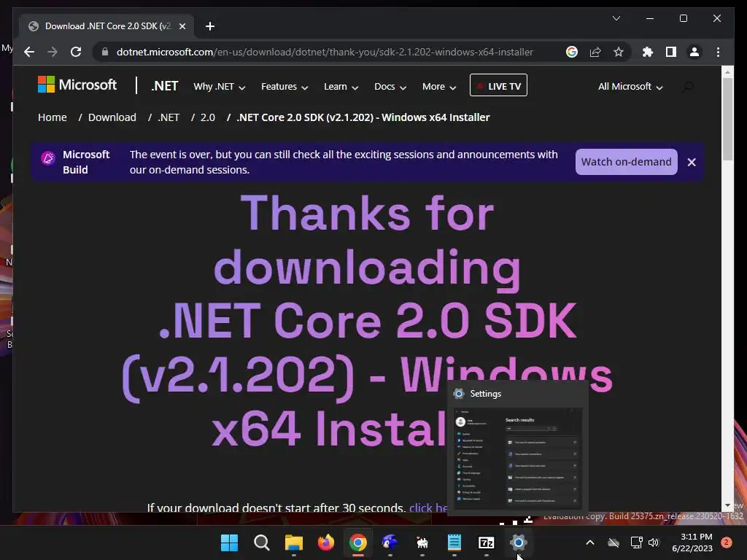
Task: Click the Google icon in address bar
Action: tap(572, 52)
